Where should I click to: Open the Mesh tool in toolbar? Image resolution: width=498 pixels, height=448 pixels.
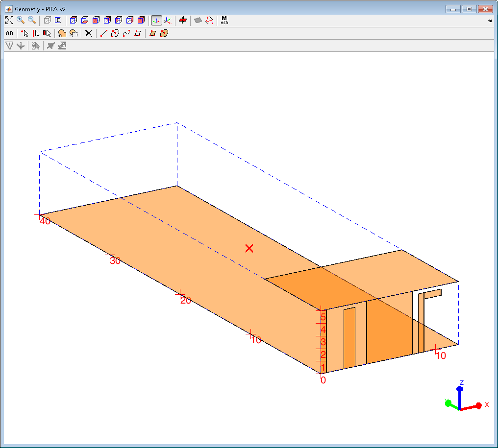(x=224, y=20)
